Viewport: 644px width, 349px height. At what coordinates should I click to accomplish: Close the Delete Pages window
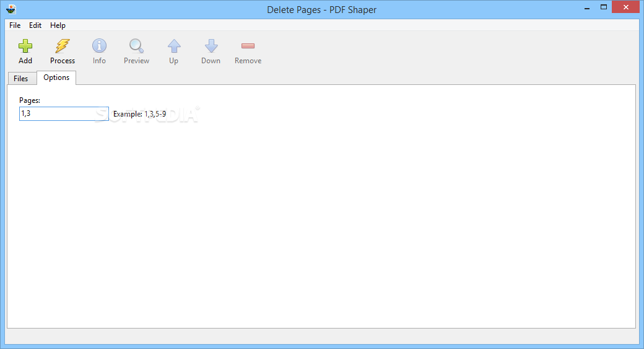626,7
